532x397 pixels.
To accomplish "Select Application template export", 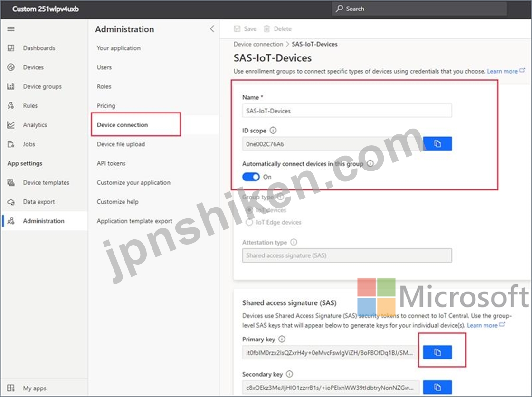I will point(134,221).
